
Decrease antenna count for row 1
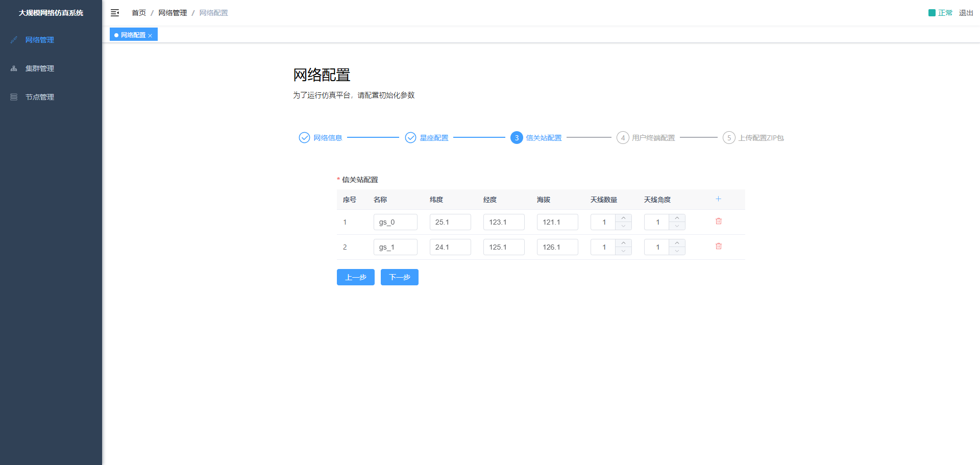pyautogui.click(x=623, y=226)
